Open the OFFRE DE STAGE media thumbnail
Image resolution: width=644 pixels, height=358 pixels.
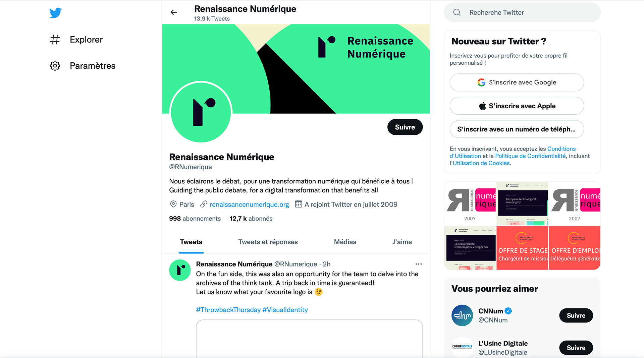point(522,248)
